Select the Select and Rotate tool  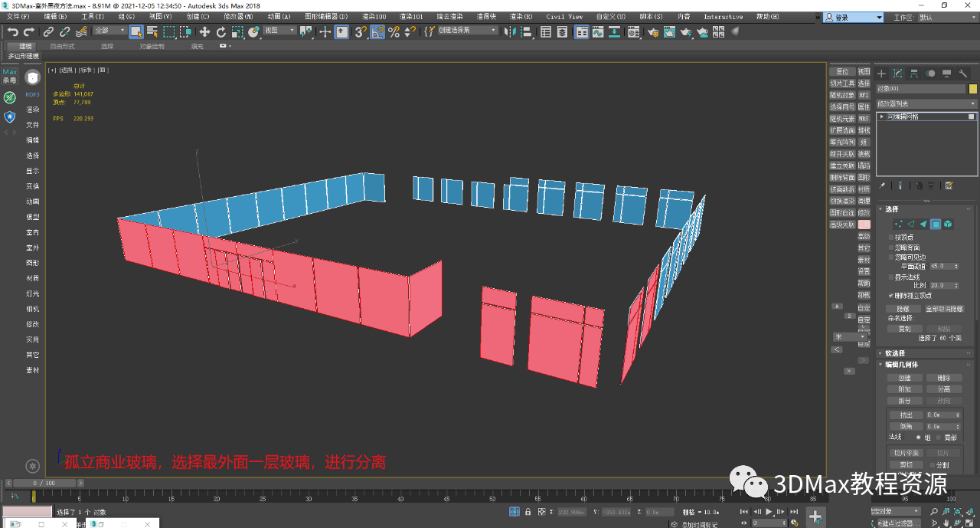[221, 32]
